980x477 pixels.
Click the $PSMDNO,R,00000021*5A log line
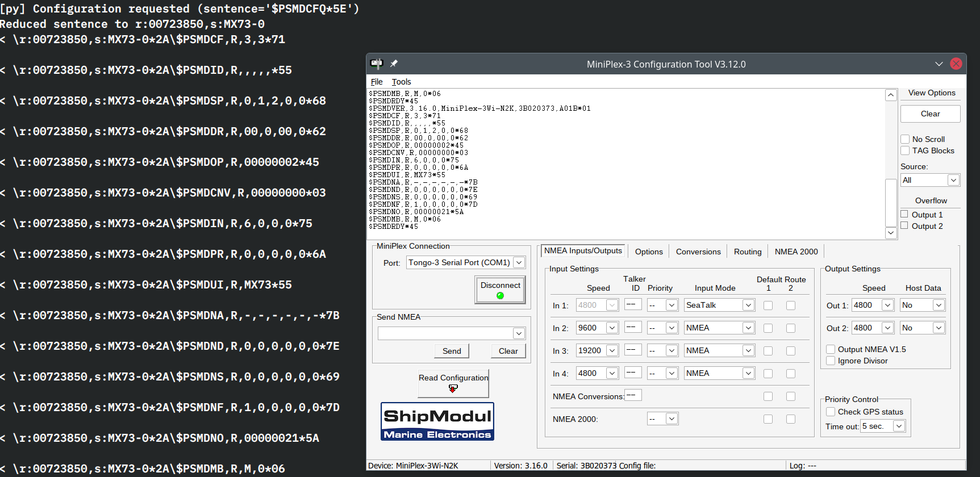pyautogui.click(x=416, y=211)
